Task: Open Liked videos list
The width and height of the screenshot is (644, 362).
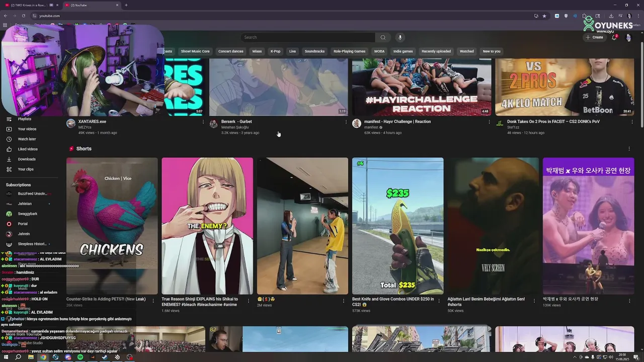Action: (28, 149)
